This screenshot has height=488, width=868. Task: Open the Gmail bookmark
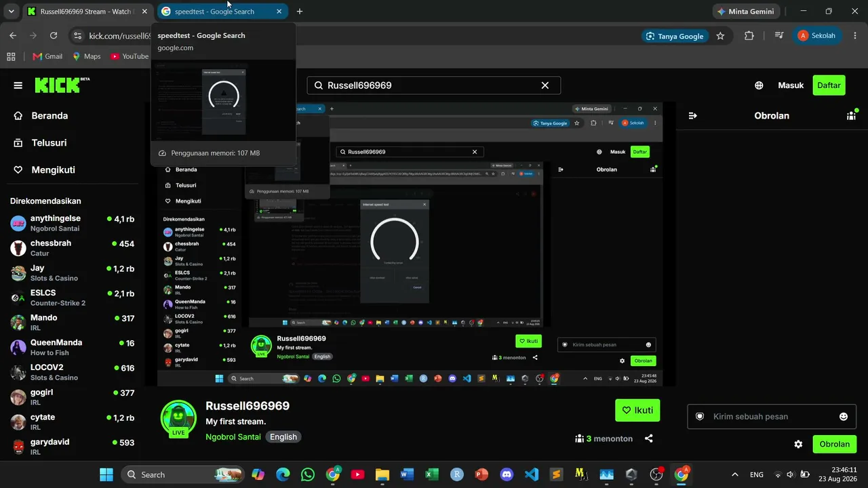point(47,56)
